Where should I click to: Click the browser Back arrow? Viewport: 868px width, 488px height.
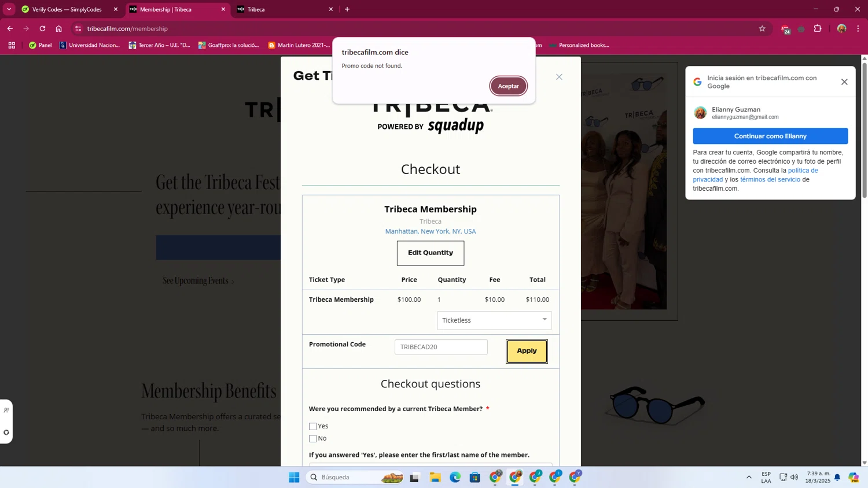pos(10,28)
